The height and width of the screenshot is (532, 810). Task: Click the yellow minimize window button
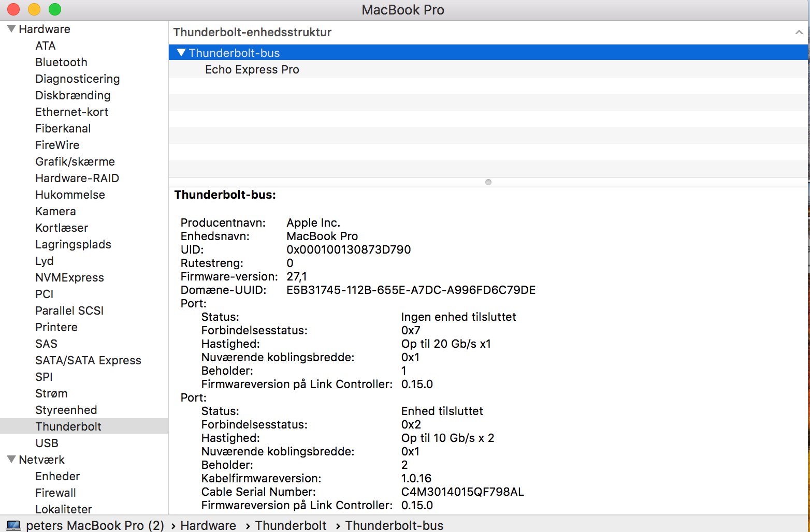coord(34,9)
